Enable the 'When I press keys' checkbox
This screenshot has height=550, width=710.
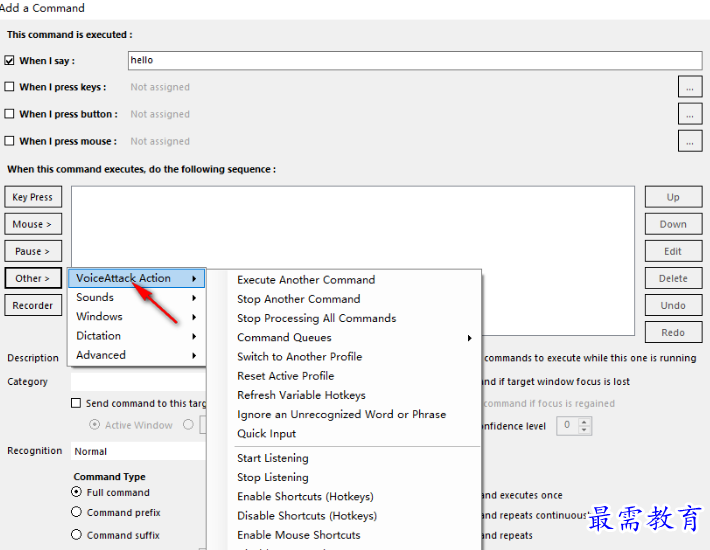point(9,86)
